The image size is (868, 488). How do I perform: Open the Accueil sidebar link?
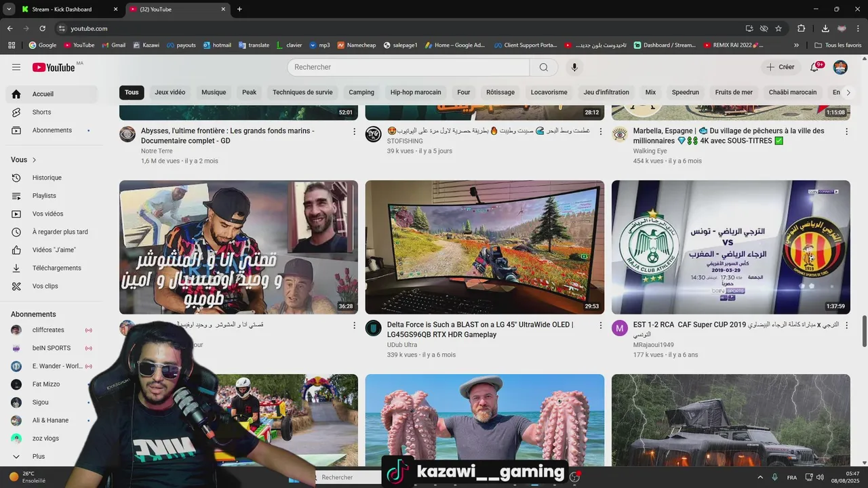[52, 94]
